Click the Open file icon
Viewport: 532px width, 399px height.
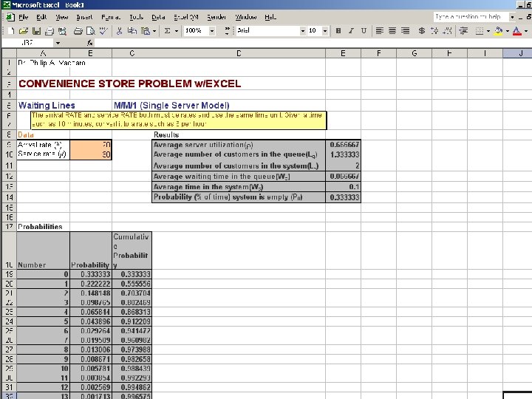click(23, 31)
